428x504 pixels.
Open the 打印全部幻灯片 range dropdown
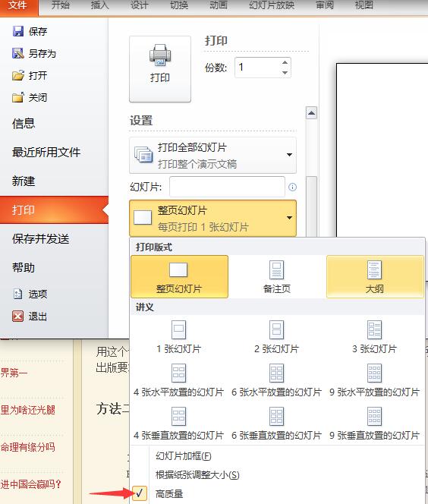point(212,156)
